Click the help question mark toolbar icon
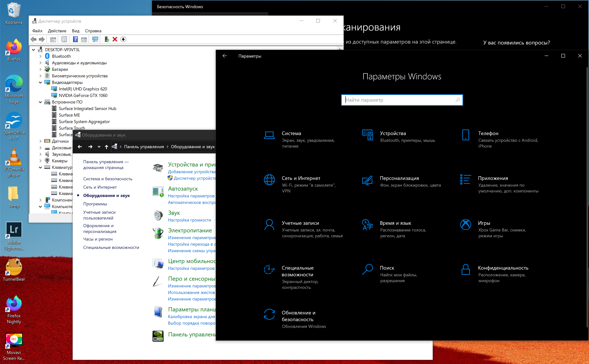This screenshot has height=364, width=589. (x=75, y=39)
